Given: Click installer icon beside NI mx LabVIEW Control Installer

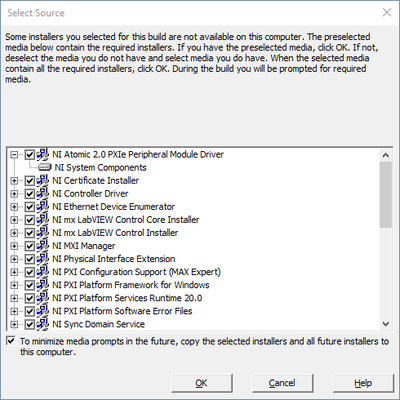Looking at the screenshot, I should point(43,233).
